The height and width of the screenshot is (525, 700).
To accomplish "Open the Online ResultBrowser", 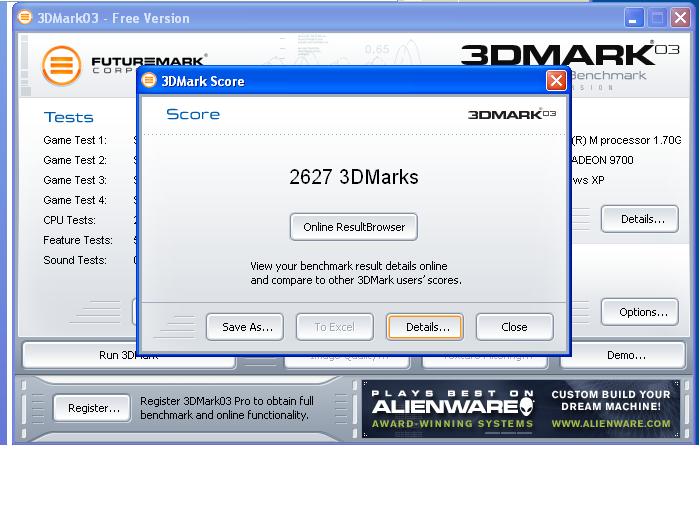I will coord(354,227).
